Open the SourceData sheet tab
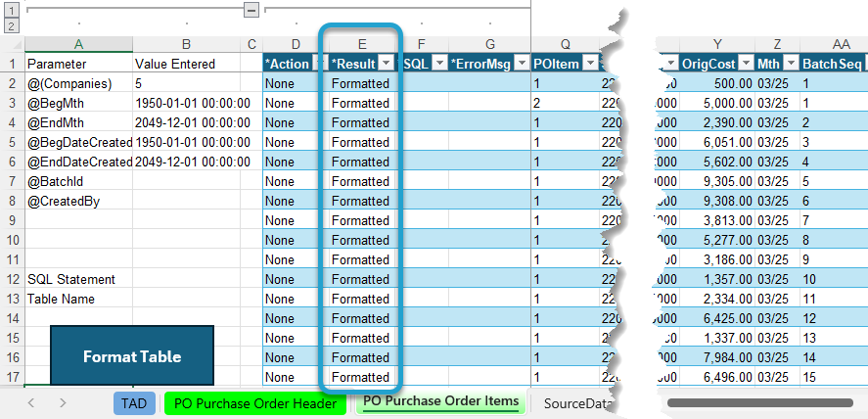This screenshot has width=868, height=419. pyautogui.click(x=578, y=403)
